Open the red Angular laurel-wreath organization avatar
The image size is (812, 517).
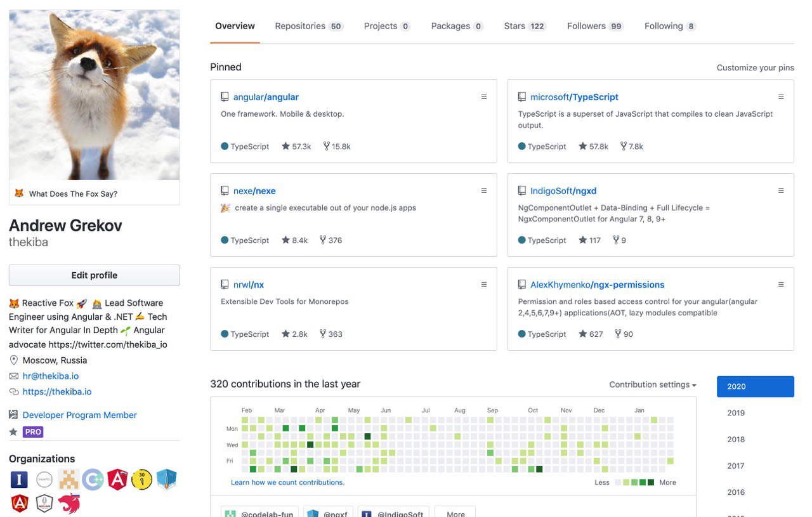(x=19, y=504)
